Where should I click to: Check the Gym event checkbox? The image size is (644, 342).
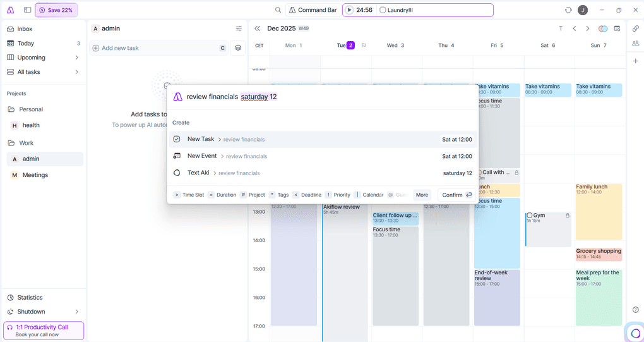pyautogui.click(x=529, y=216)
